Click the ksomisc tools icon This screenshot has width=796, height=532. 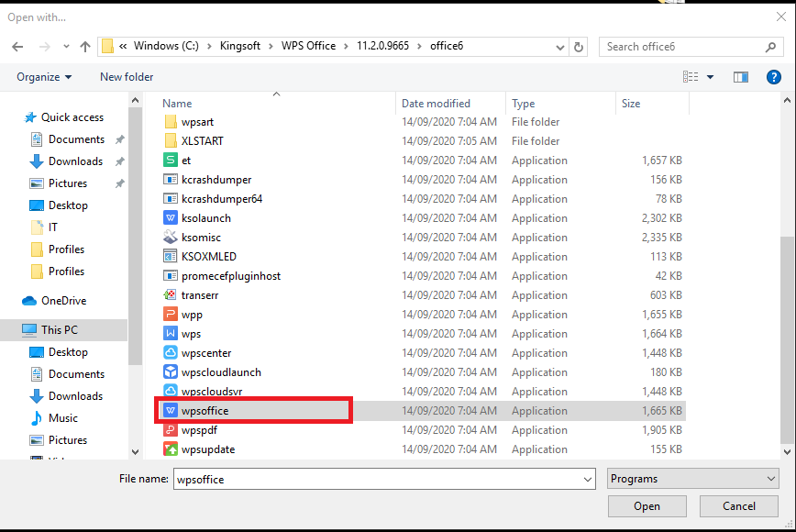coord(171,237)
